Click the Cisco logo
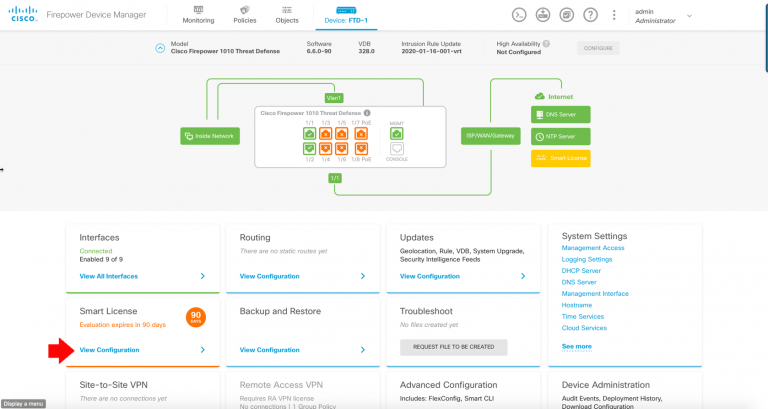 pyautogui.click(x=23, y=14)
